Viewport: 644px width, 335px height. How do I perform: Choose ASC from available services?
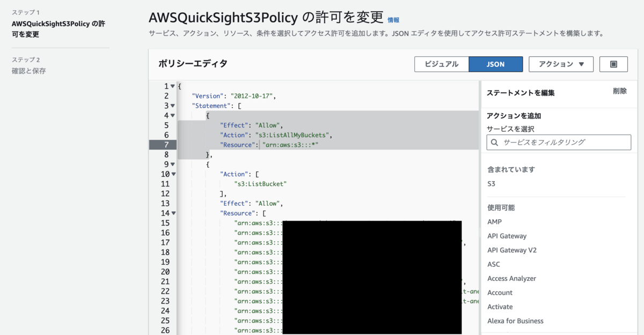493,264
